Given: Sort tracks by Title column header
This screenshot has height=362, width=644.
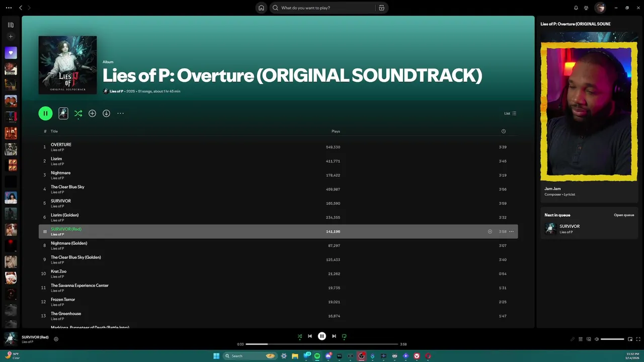Looking at the screenshot, I should tap(54, 131).
